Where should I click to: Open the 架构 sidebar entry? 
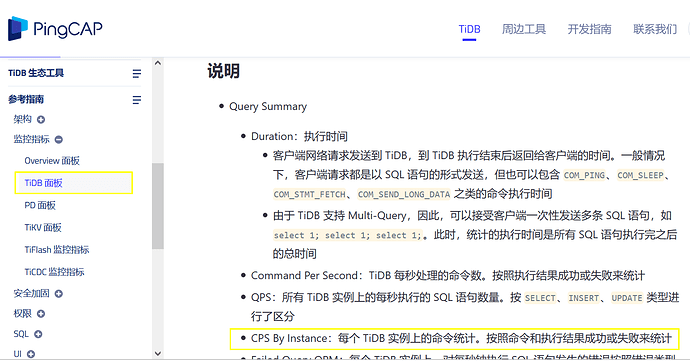[22, 119]
